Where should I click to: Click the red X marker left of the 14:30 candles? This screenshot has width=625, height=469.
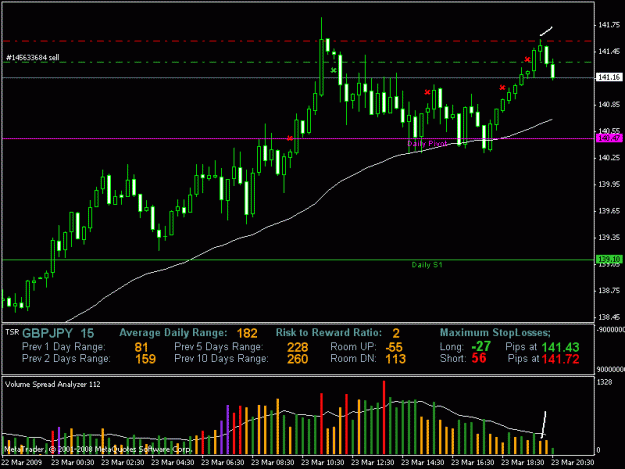pos(427,92)
